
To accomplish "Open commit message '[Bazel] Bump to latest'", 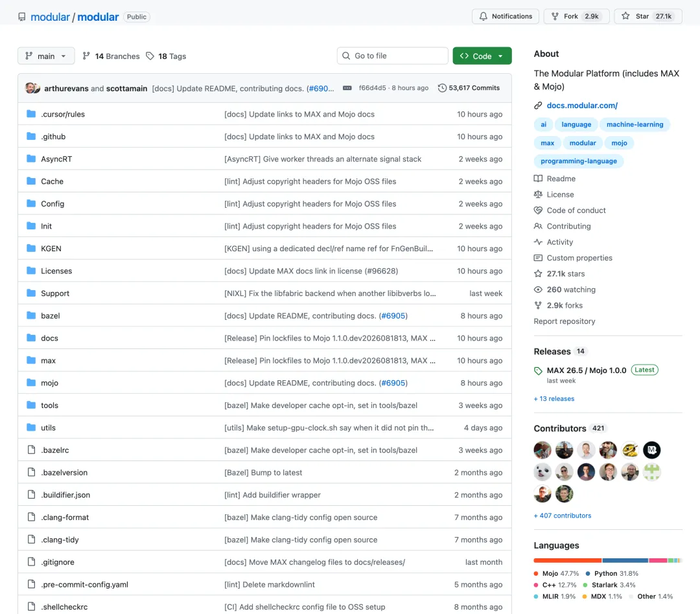I will click(263, 473).
